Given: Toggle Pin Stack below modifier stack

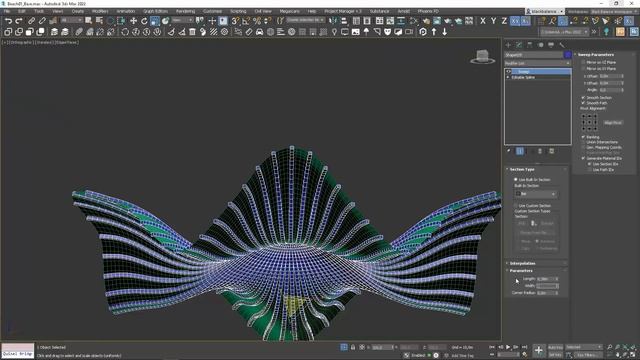Looking at the screenshot, I should 509,151.
